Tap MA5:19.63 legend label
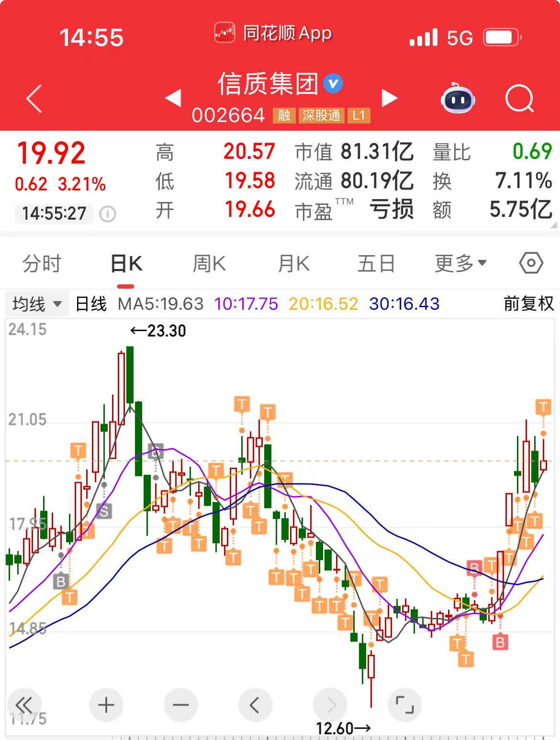The image size is (560, 740). tap(160, 304)
